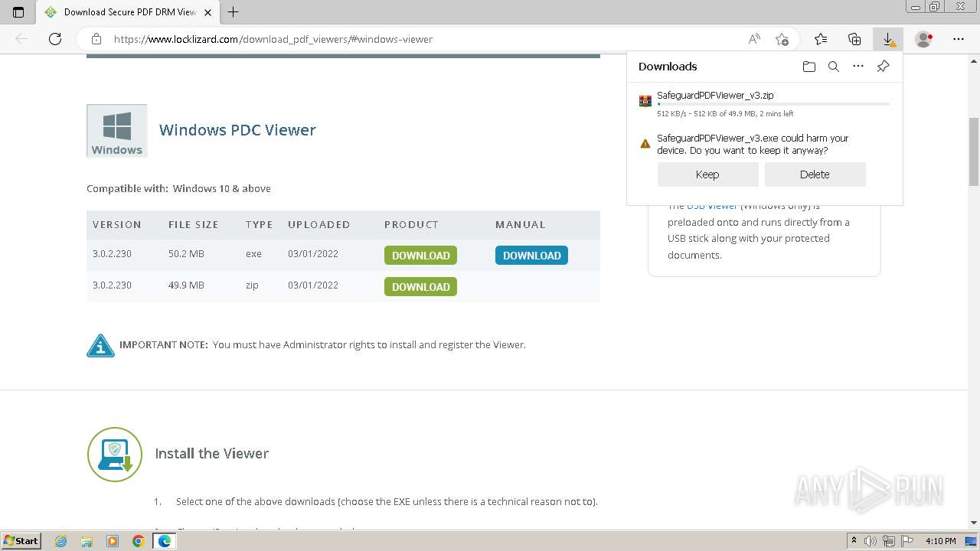Click the Install the Viewer icon

(x=115, y=455)
